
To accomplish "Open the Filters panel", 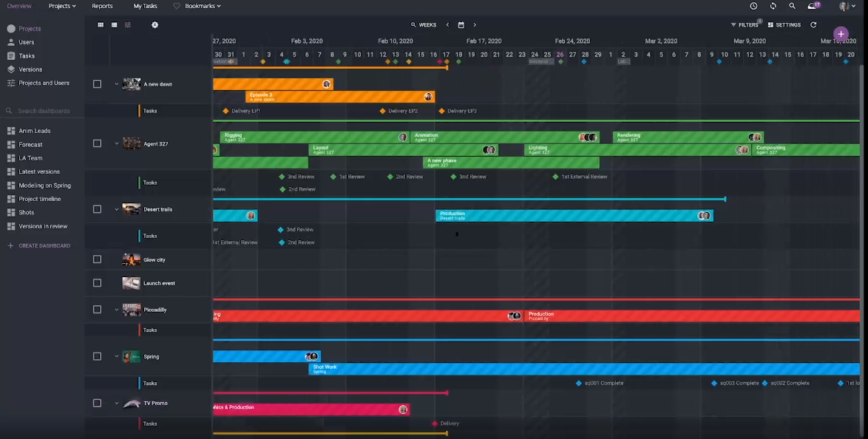I will [x=745, y=25].
